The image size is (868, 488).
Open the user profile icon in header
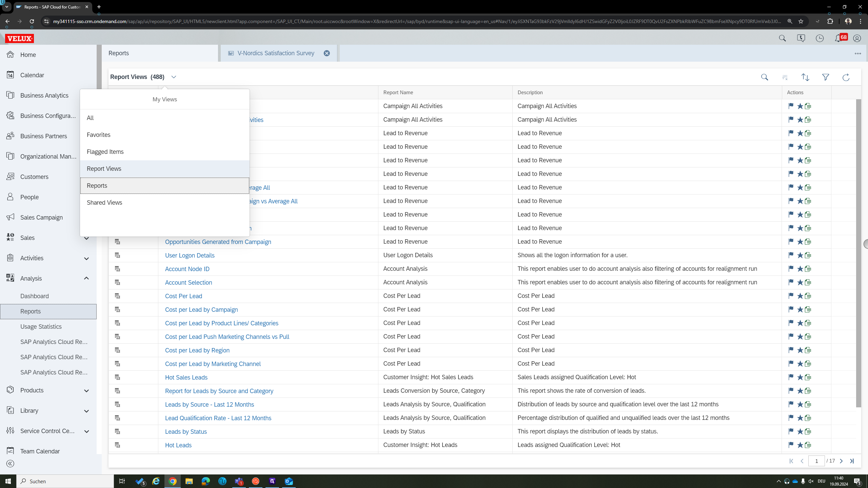pos(857,38)
